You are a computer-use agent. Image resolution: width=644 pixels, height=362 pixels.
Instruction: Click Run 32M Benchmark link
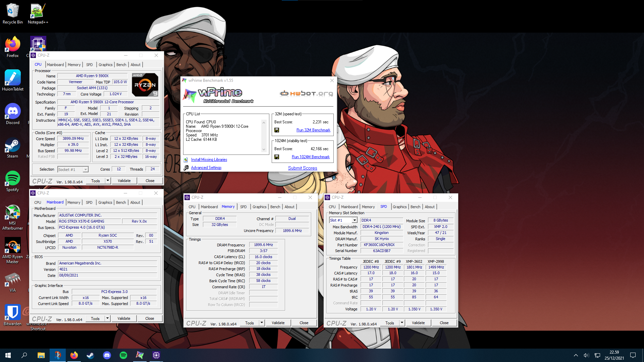(x=313, y=130)
